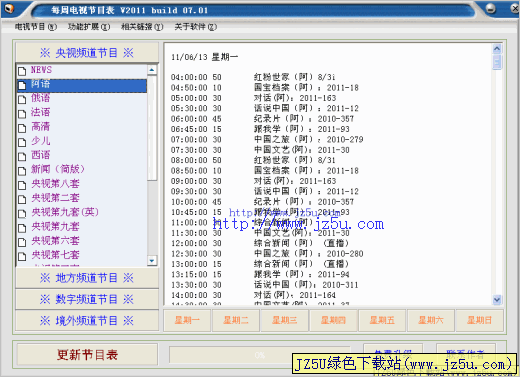Click the page icon beside 央视第七套
Viewport: 520px width, 377px height.
[22, 256]
